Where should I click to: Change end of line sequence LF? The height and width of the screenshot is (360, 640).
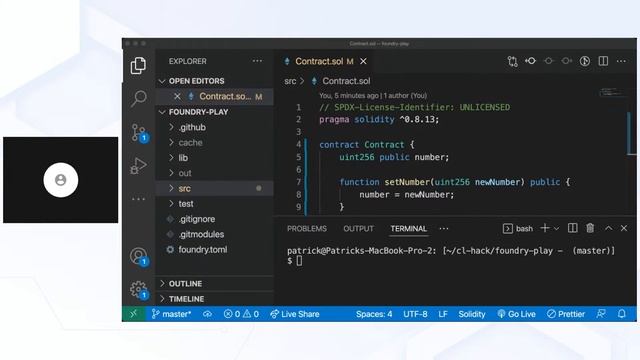[x=443, y=314]
